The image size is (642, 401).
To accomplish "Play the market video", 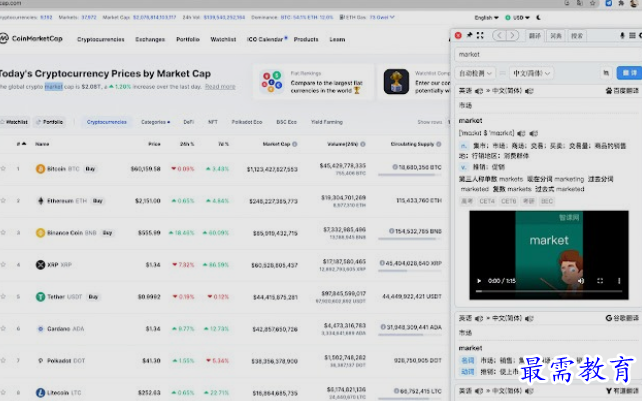I will (479, 281).
